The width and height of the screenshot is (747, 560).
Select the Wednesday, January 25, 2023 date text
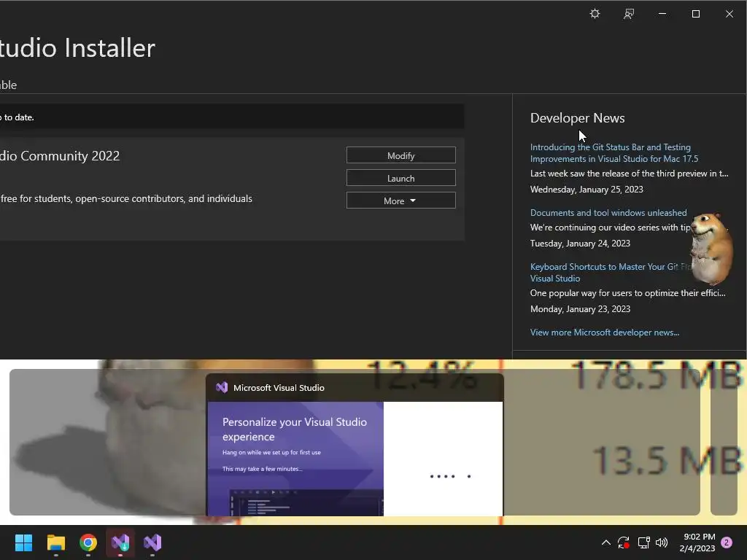tap(587, 190)
